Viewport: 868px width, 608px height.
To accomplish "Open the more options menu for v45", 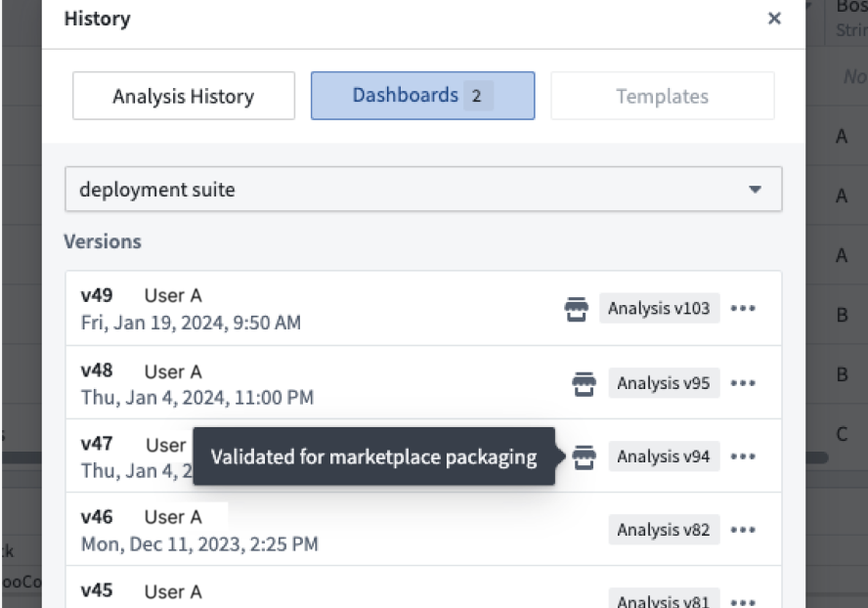I will point(743,602).
